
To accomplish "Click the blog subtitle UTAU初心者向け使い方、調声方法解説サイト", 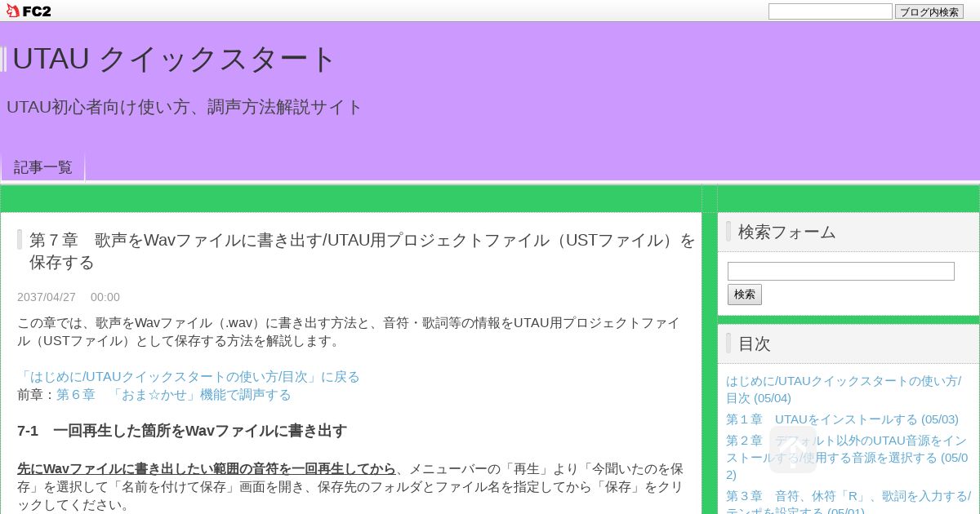I will [185, 107].
